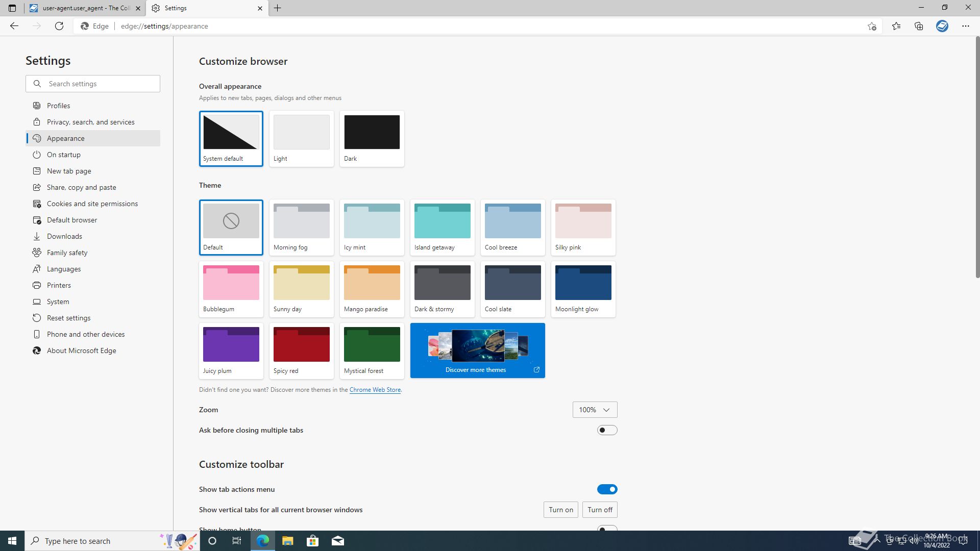Choose the Morning fog theme
This screenshot has height=551, width=980.
tap(302, 228)
